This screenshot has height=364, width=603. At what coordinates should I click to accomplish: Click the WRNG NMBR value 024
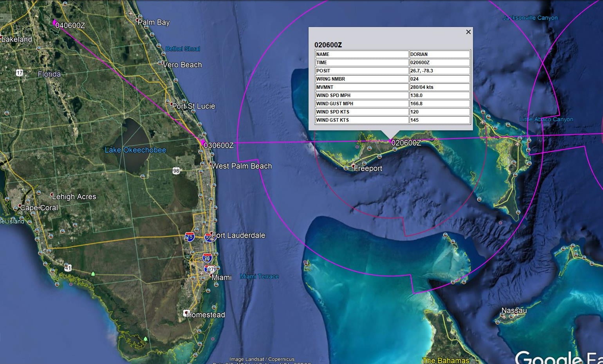pos(439,79)
